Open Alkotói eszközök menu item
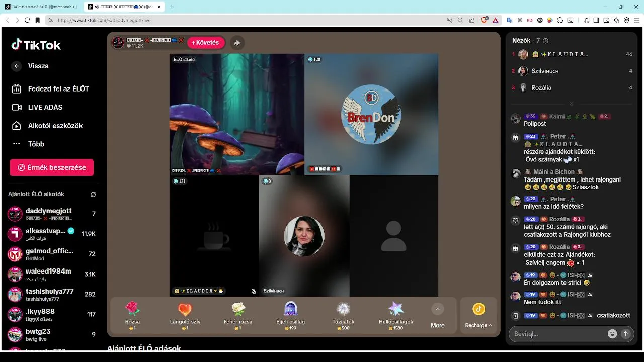 pyautogui.click(x=47, y=126)
